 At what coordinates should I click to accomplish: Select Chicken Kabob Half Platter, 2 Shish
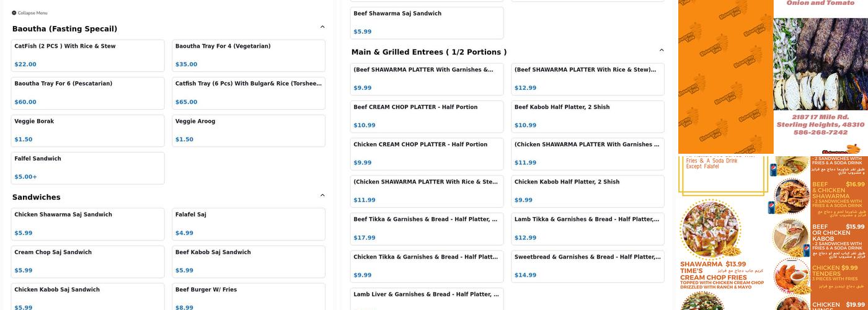(x=587, y=191)
